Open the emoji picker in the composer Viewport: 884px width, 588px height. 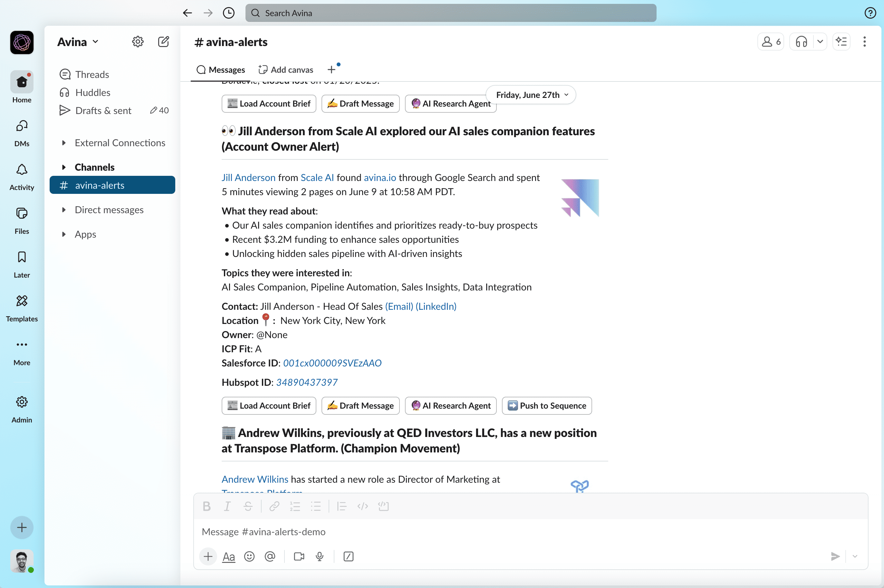[249, 556]
